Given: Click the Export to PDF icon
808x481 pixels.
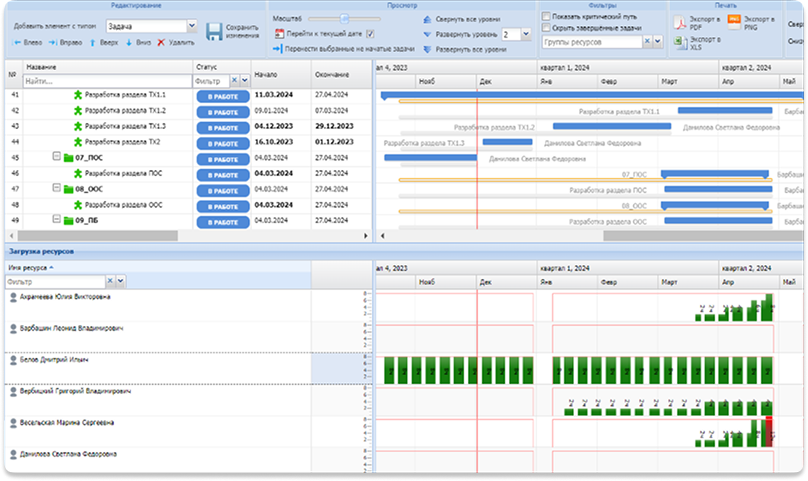Looking at the screenshot, I should pyautogui.click(x=679, y=22).
